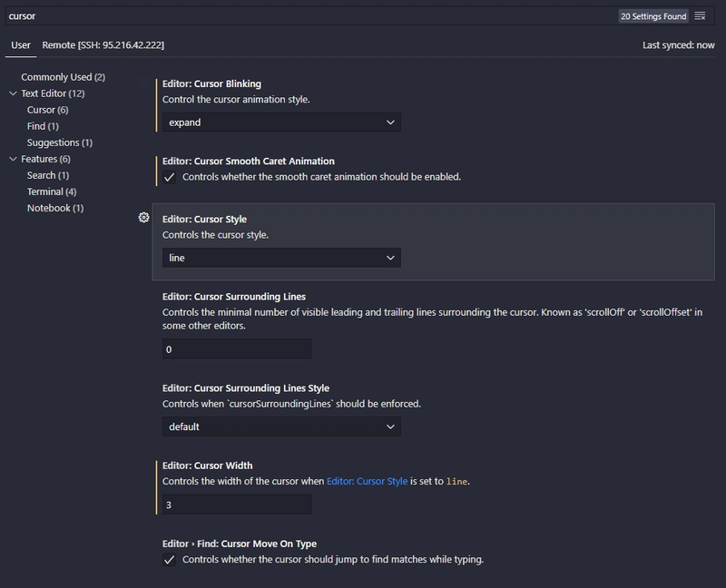Select Text Editor (12) tree label

click(x=53, y=93)
